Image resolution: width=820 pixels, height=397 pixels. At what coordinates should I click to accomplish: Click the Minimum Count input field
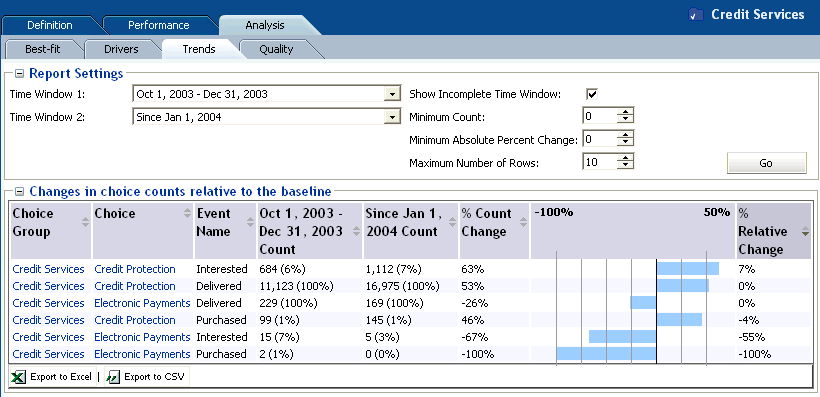tap(599, 116)
